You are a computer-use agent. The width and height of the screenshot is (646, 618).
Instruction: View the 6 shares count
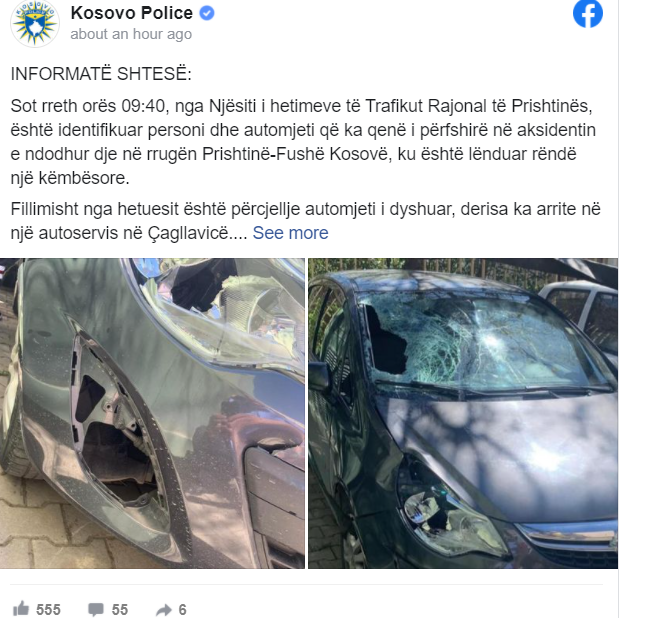pyautogui.click(x=183, y=609)
